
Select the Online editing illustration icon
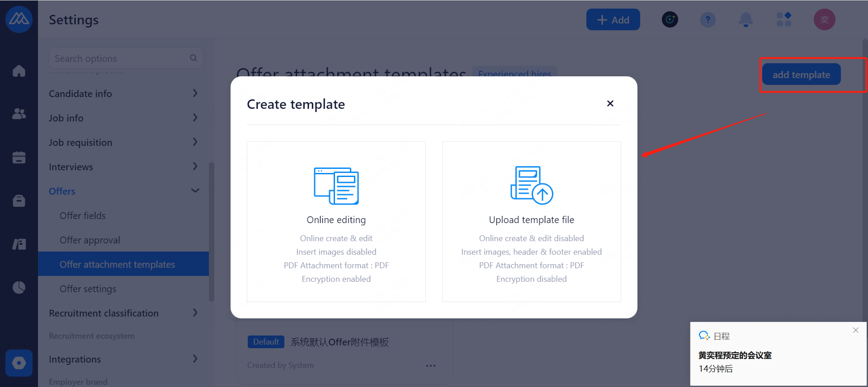(x=336, y=186)
